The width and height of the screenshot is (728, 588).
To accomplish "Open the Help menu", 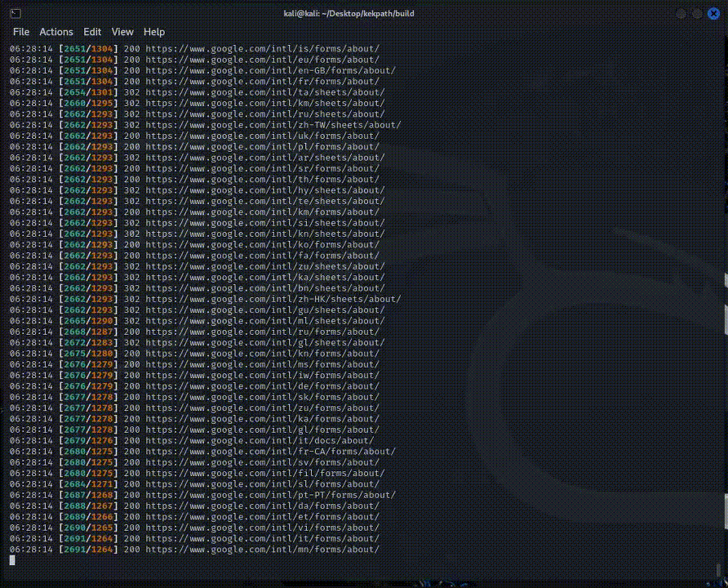I will tap(154, 32).
